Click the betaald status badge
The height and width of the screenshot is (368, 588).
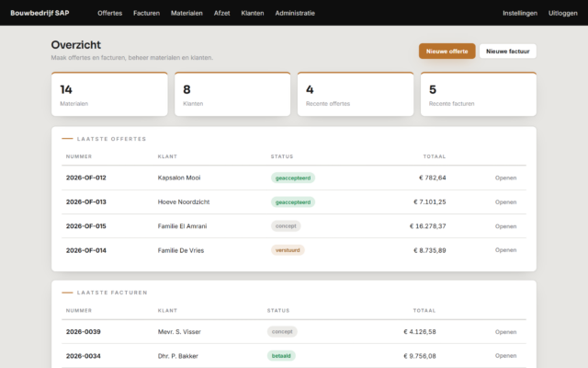click(281, 356)
